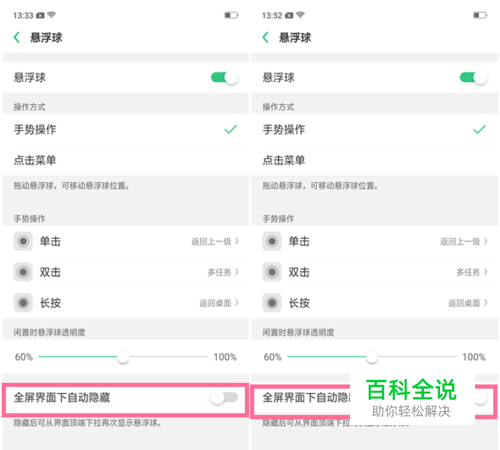Open 多任务 option for 双击 on the left screen
This screenshot has width=500, height=450.
[x=223, y=272]
